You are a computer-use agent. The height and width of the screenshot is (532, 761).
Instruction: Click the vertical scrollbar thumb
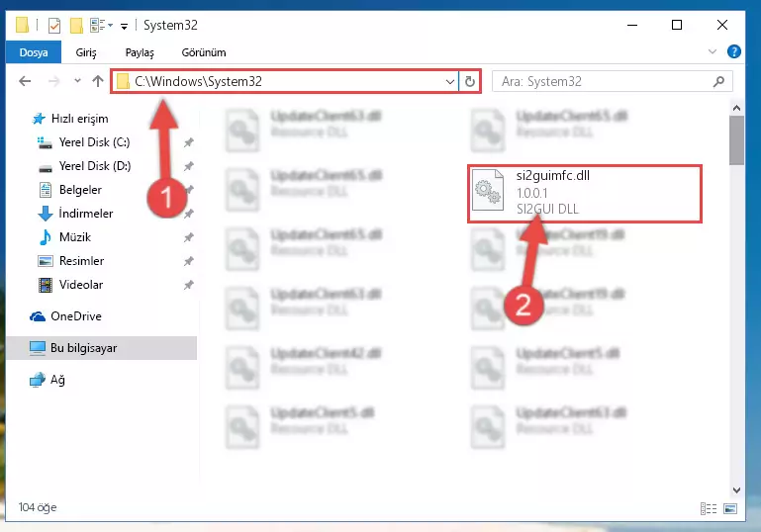pyautogui.click(x=736, y=140)
